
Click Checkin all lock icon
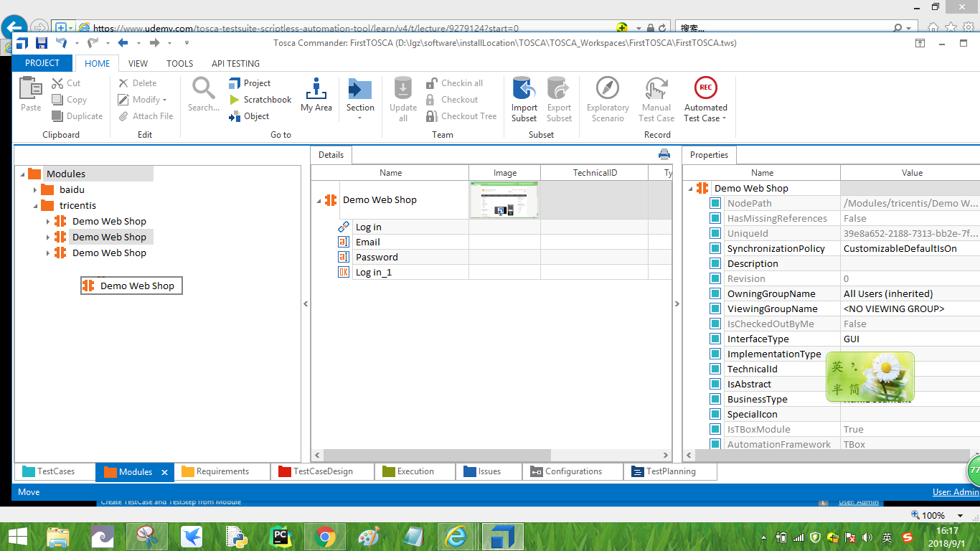pyautogui.click(x=431, y=83)
